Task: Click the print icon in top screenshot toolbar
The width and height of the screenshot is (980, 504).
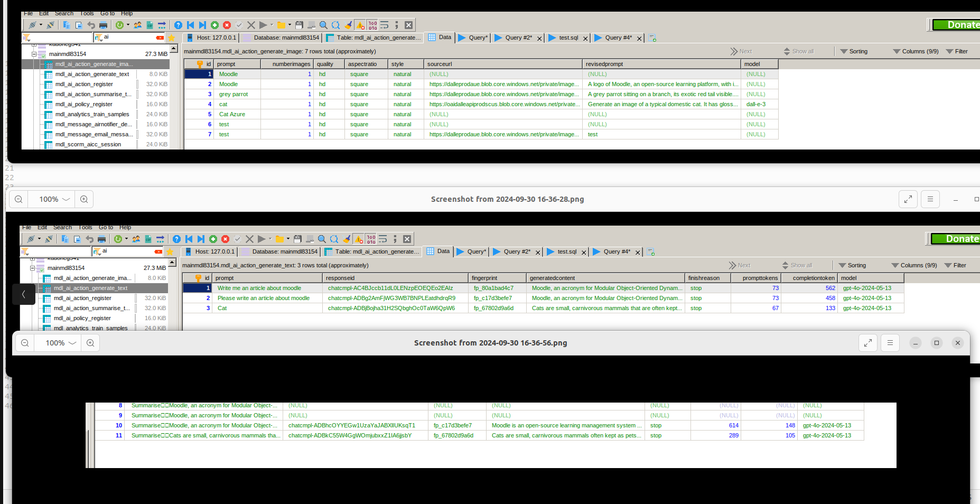Action: [x=104, y=25]
